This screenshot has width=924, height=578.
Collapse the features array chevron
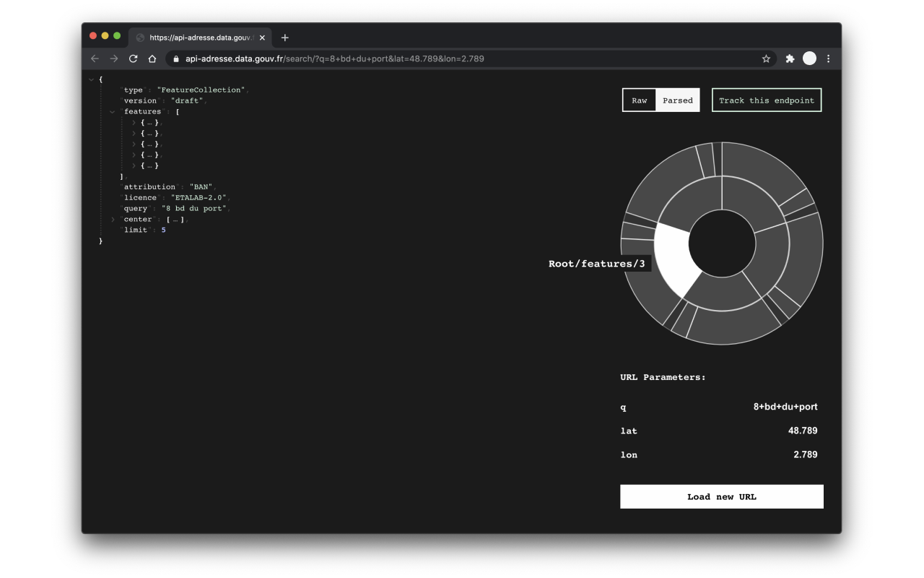point(113,112)
